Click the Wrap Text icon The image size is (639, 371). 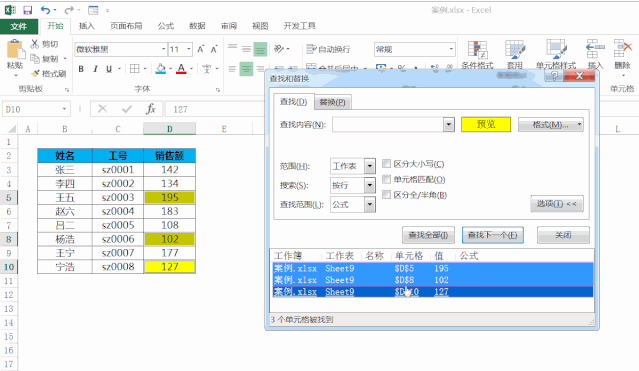(311, 49)
